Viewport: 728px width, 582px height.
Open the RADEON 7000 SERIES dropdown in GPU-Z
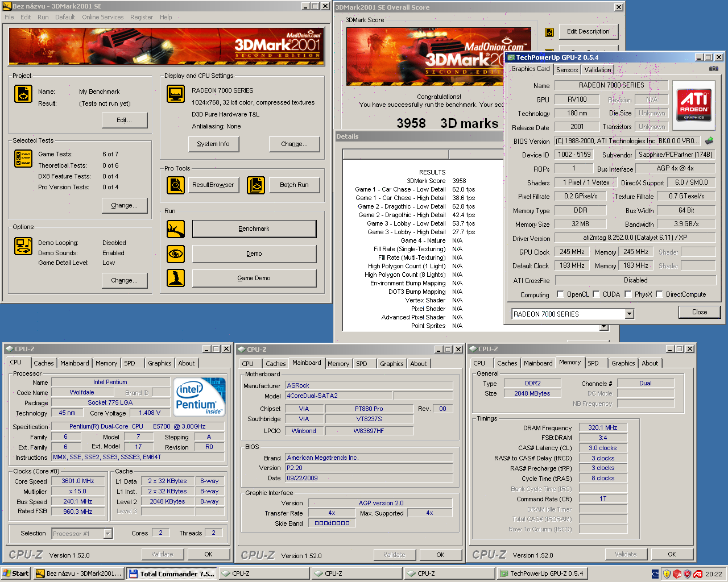click(629, 314)
